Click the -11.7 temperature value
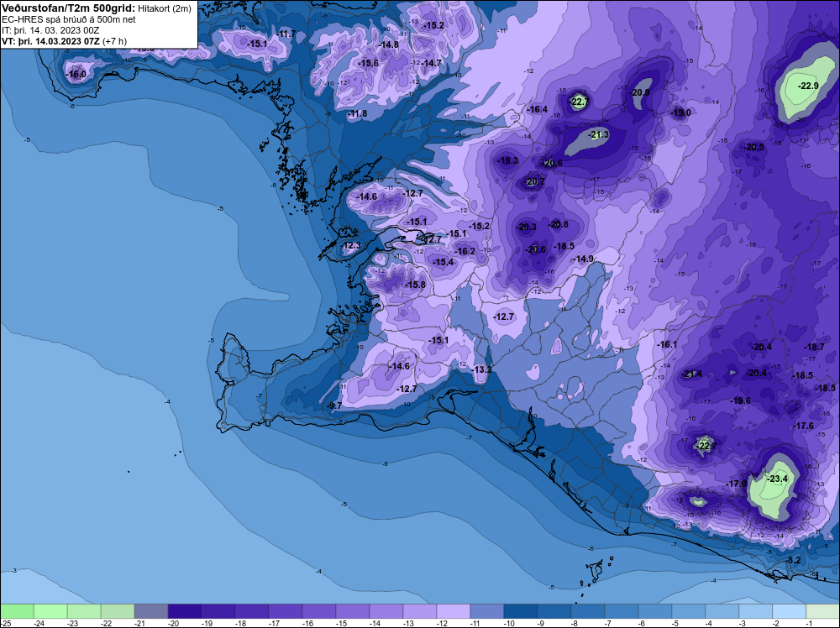The image size is (840, 628). click(285, 34)
